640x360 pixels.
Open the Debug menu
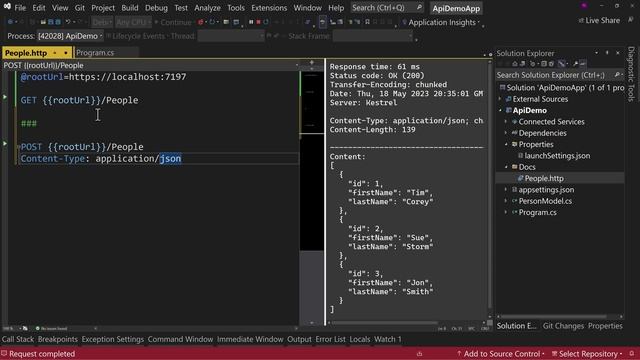(x=156, y=8)
